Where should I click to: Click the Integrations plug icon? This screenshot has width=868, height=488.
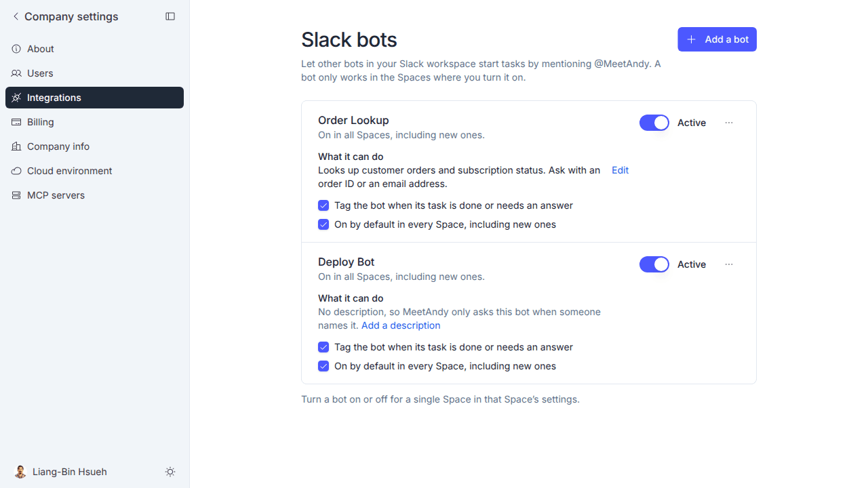pos(16,98)
